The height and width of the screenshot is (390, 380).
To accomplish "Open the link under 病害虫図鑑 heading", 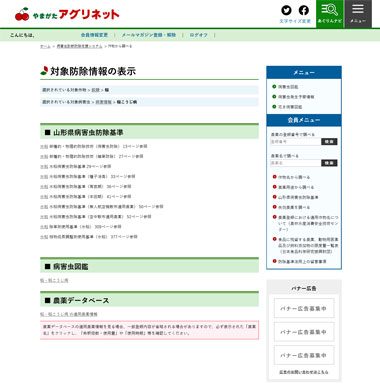I will pos(54,281).
